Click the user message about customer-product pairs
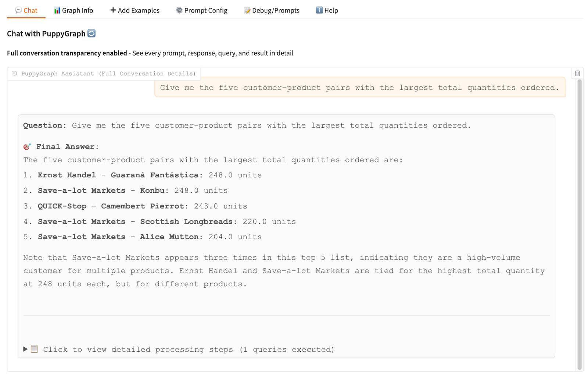588x376 pixels. tap(360, 88)
